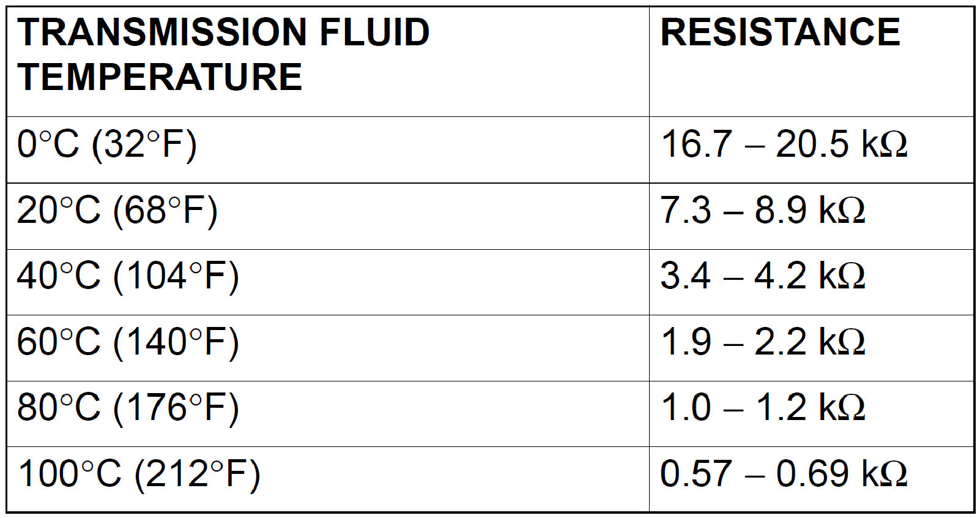This screenshot has height=518, width=980.
Task: Select the 0.57 – 0.69 kΩ resistance cell
Action: (783, 475)
